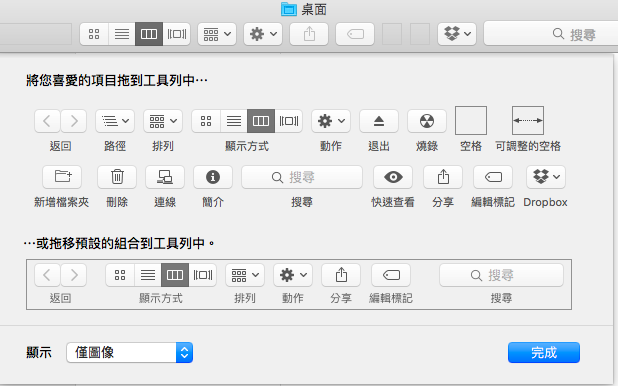Click list view in the 顯示方式 palette item
This screenshot has height=386, width=618.
click(x=234, y=121)
